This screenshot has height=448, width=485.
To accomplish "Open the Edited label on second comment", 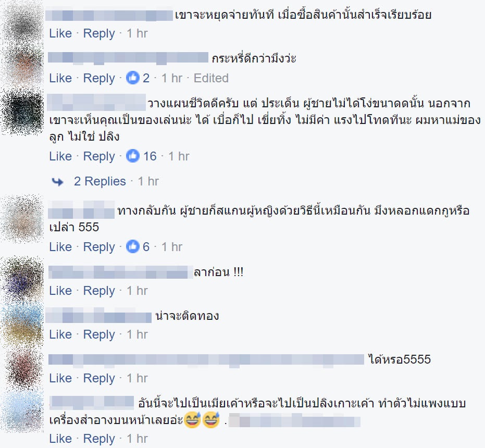I will pyautogui.click(x=211, y=78).
